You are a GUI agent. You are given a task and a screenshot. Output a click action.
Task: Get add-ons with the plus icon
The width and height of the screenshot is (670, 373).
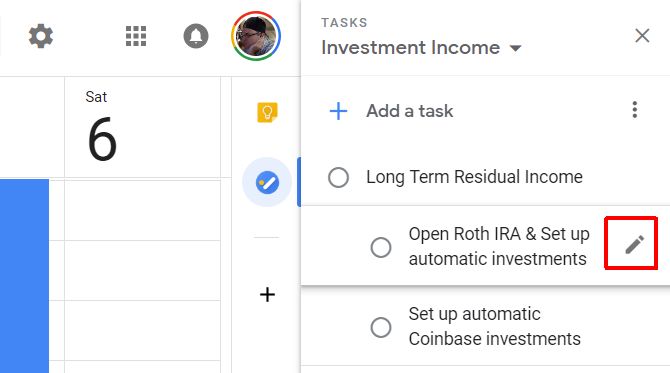(267, 294)
